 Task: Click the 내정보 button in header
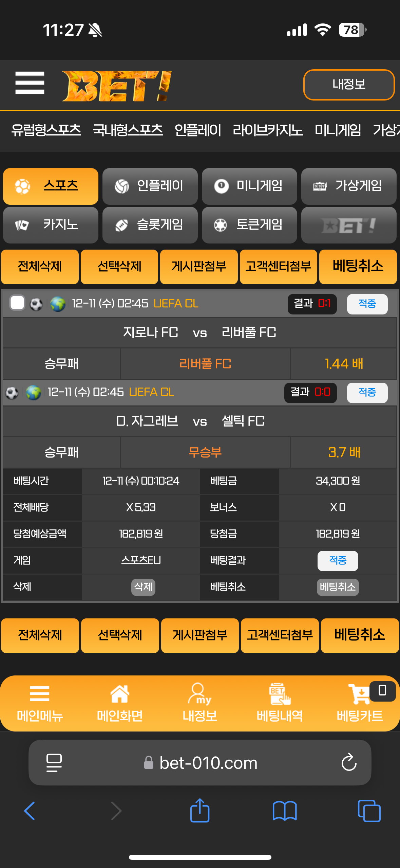tap(349, 85)
